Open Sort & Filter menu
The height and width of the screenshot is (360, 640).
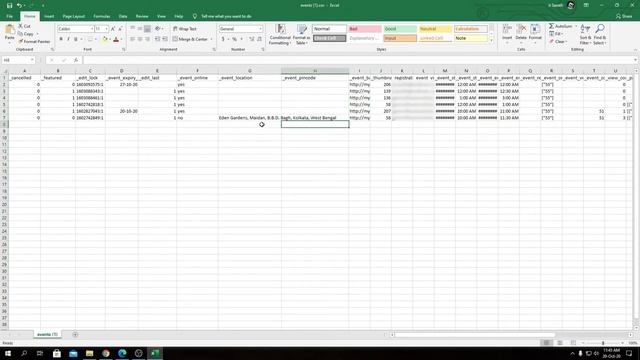585,35
